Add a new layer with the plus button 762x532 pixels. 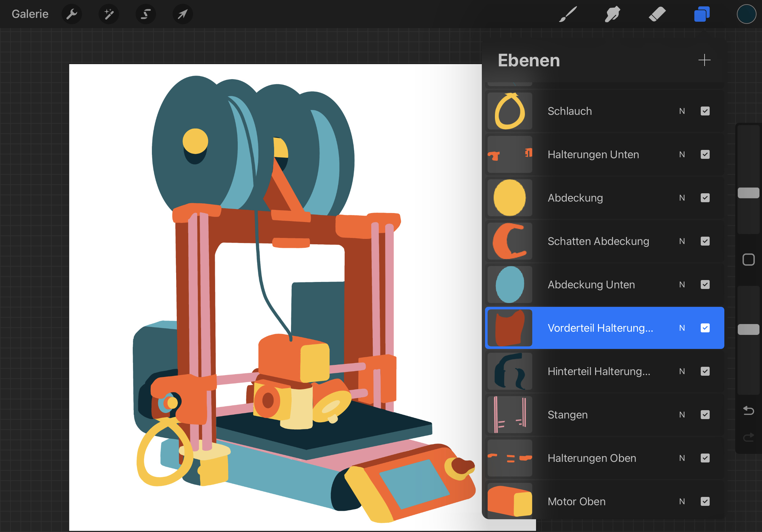coord(705,60)
